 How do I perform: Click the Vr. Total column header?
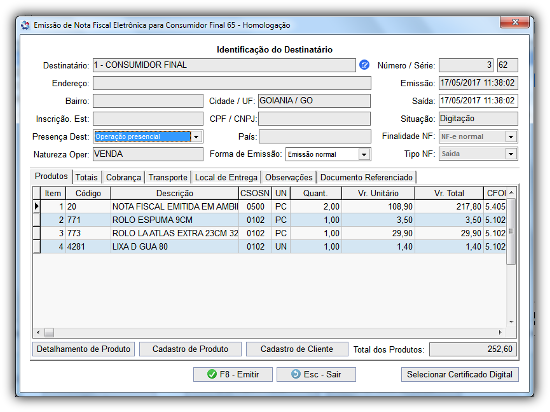point(449,193)
